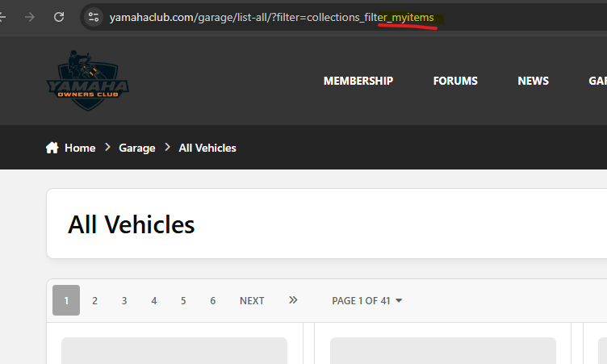
Task: Go to page 2
Action: (x=95, y=301)
